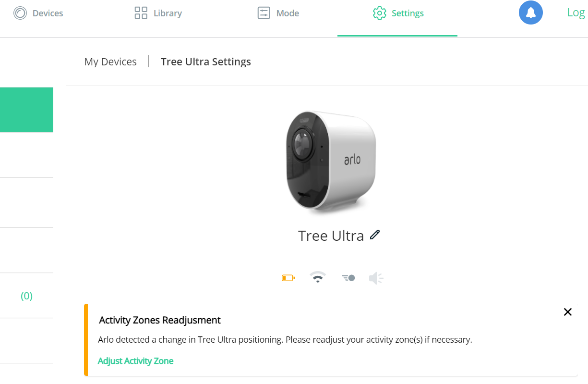
Task: View the WiFi signal strength icon
Action: point(318,277)
